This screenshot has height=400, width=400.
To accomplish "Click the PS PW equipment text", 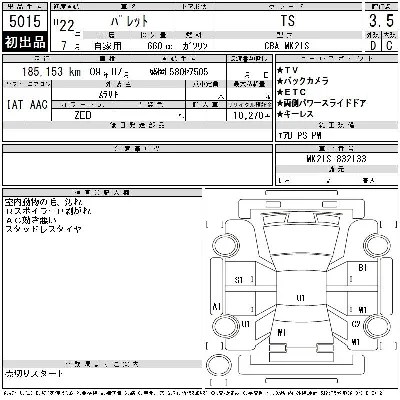I will [309, 136].
